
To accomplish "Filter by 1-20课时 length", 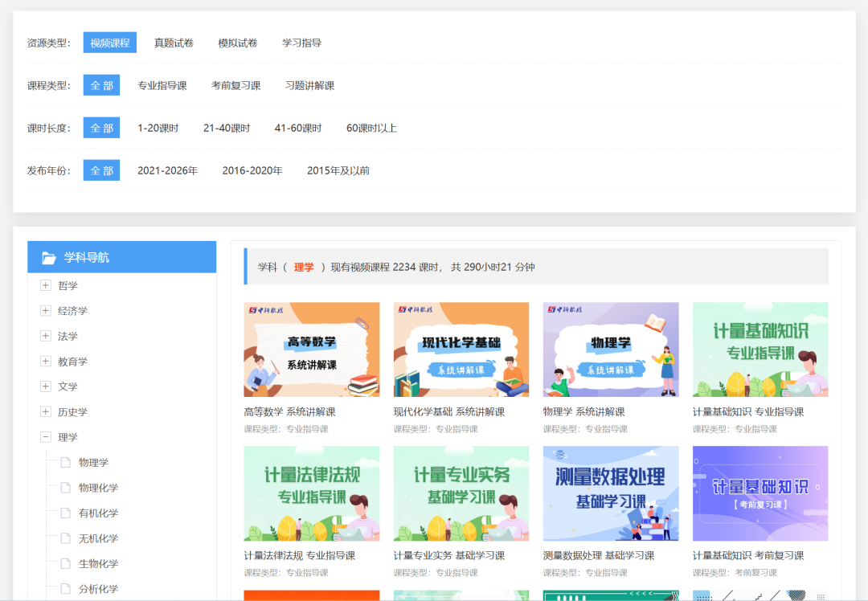I will click(158, 128).
